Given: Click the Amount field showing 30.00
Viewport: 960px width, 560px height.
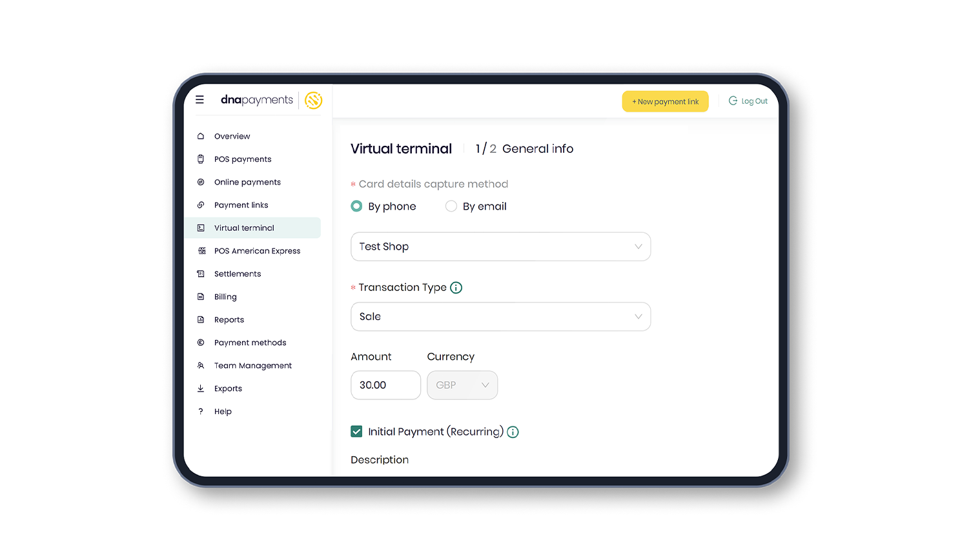Looking at the screenshot, I should [x=385, y=385].
